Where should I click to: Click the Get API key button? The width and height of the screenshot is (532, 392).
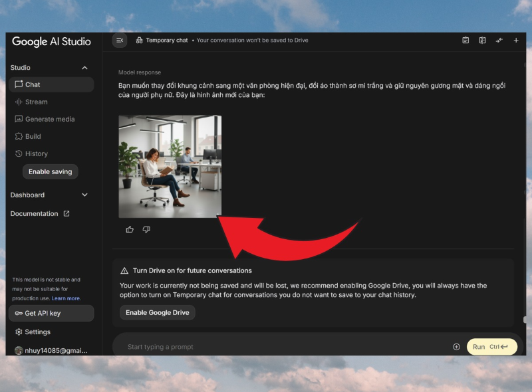coord(51,314)
